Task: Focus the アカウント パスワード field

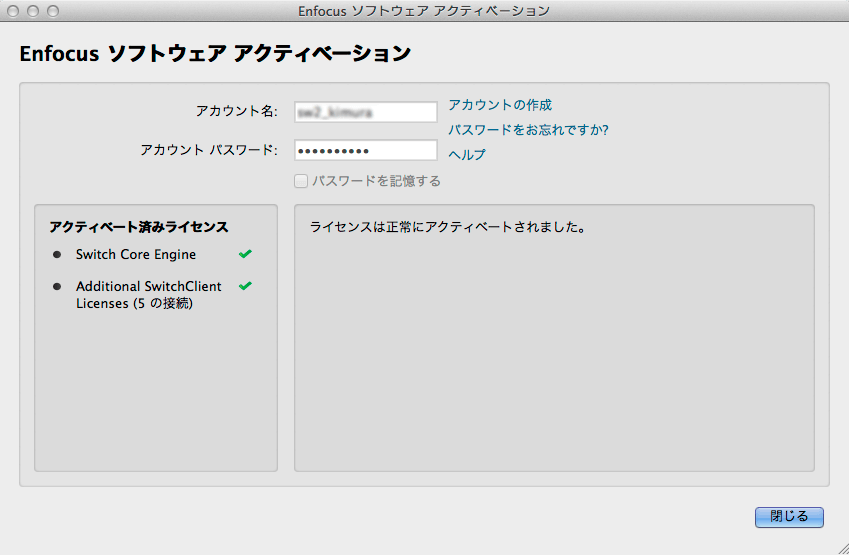Action: (x=365, y=150)
